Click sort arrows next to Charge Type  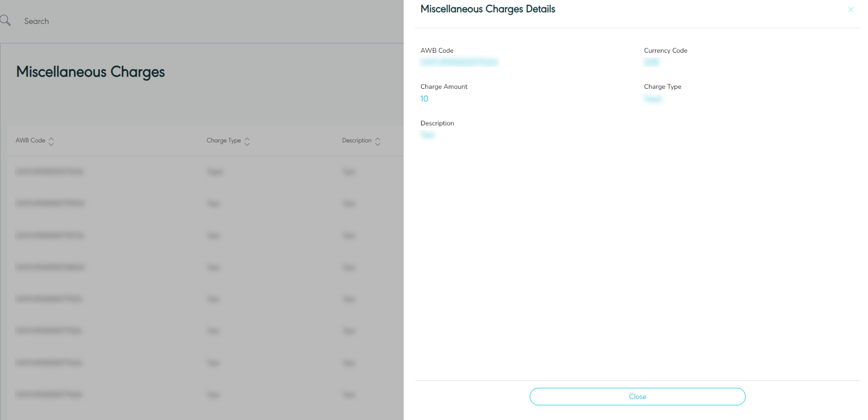(x=247, y=141)
